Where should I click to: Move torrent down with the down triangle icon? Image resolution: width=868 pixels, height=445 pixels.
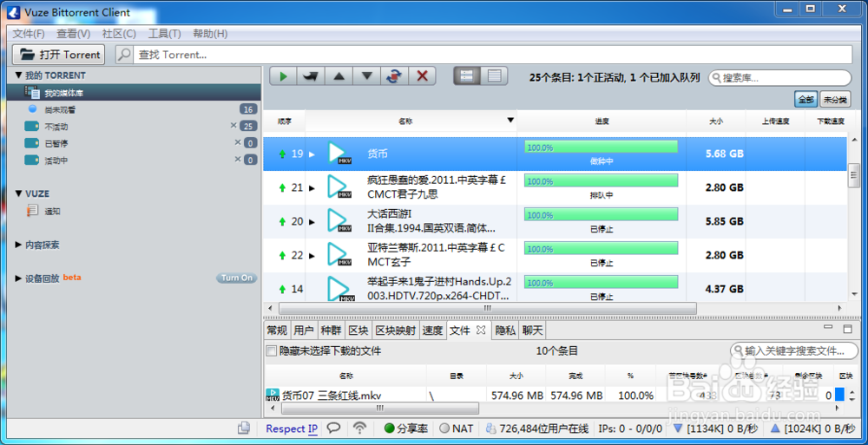pos(366,76)
